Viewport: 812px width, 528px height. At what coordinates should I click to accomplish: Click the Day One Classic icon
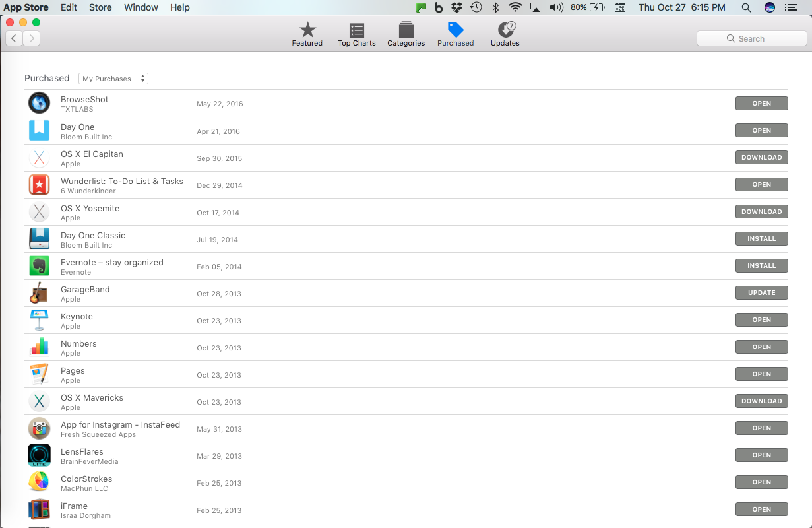pos(40,238)
